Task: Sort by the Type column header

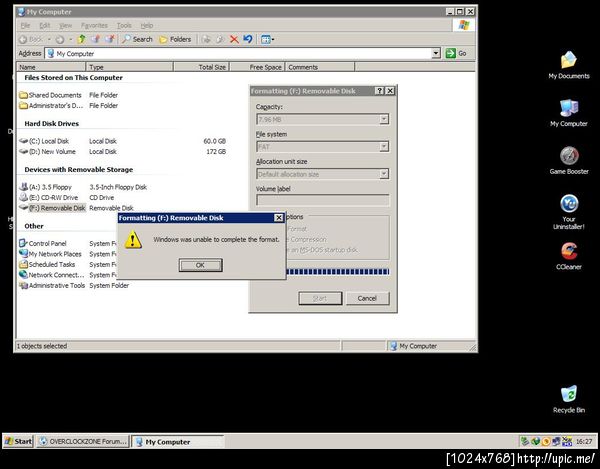Action: pyautogui.click(x=130, y=67)
